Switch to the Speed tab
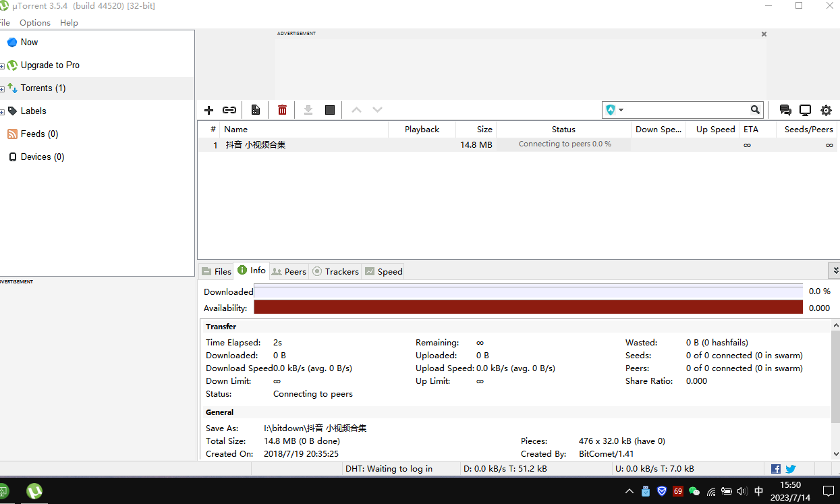The image size is (840, 504). [383, 271]
